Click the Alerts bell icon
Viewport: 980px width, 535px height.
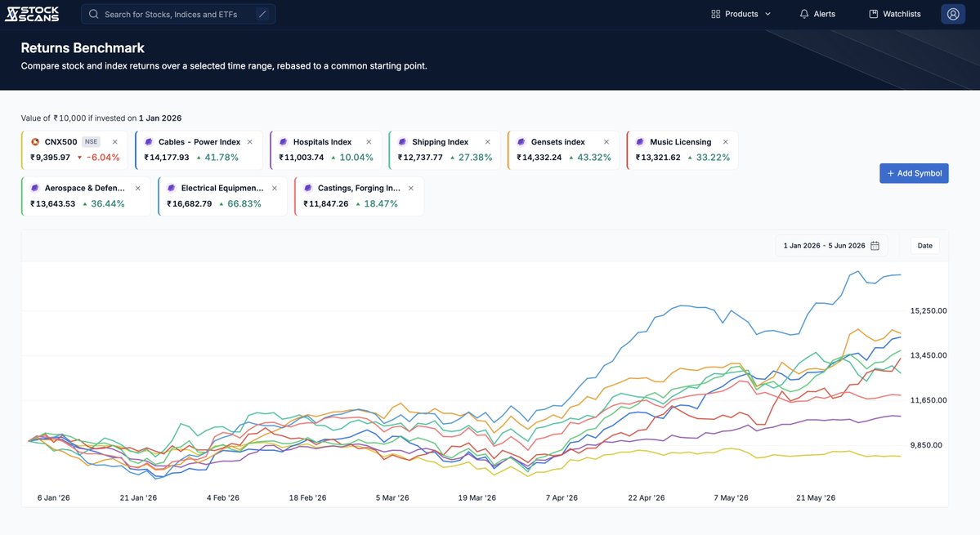click(804, 14)
